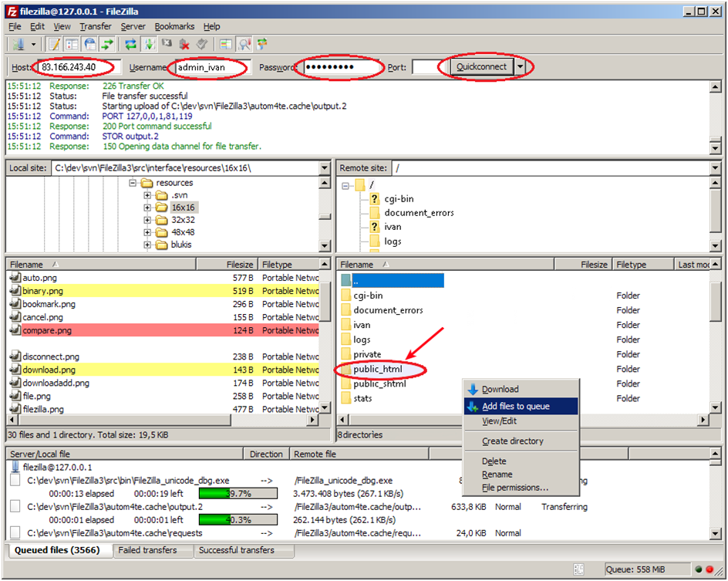
Task: Toggle the message log display
Action: tap(54, 45)
